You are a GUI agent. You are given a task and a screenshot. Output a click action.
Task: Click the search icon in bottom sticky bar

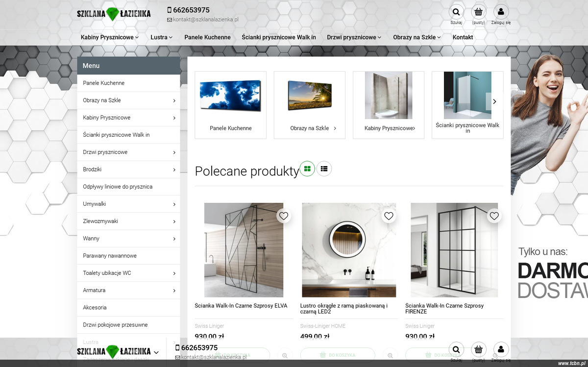coord(456,349)
